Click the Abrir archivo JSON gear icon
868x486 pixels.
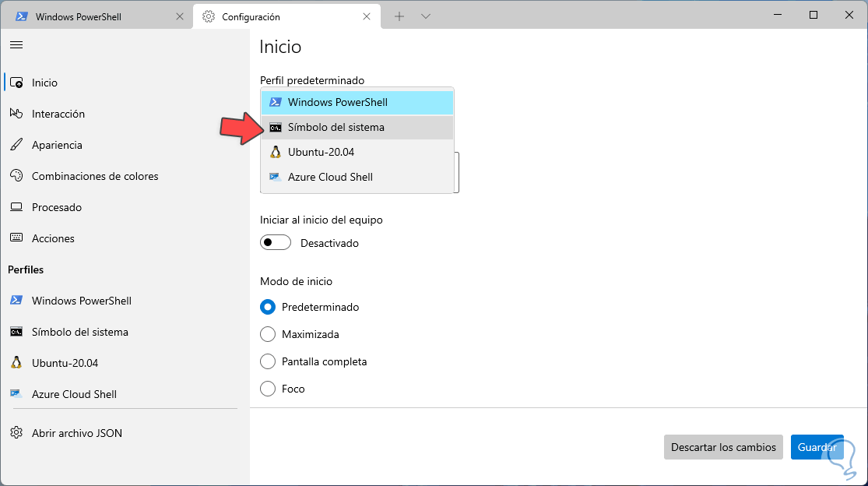click(16, 433)
